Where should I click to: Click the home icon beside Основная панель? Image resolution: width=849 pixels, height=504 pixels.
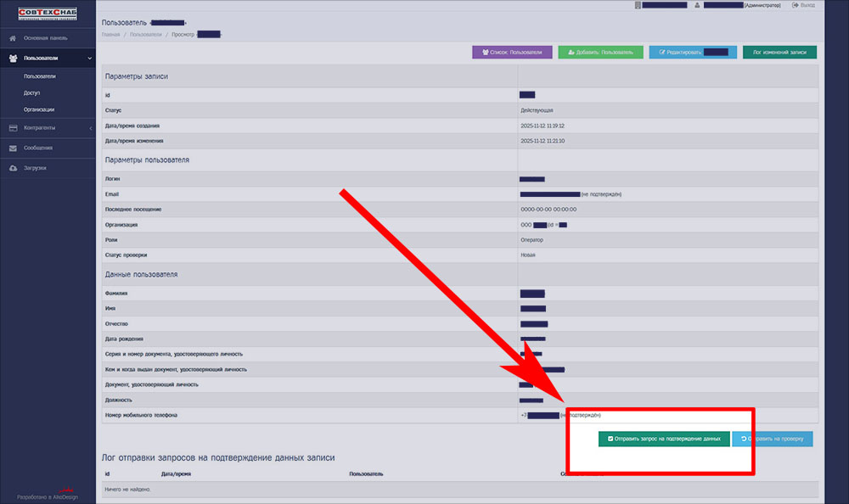tap(13, 38)
